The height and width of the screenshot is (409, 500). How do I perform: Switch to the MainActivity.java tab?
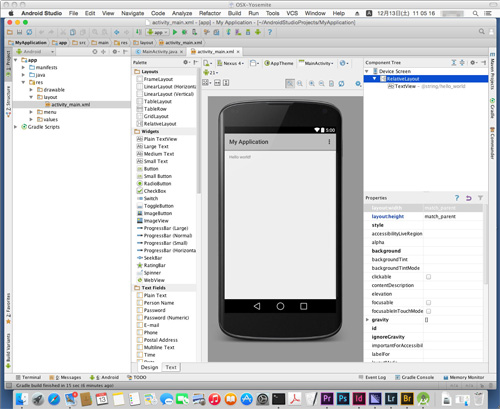click(160, 52)
